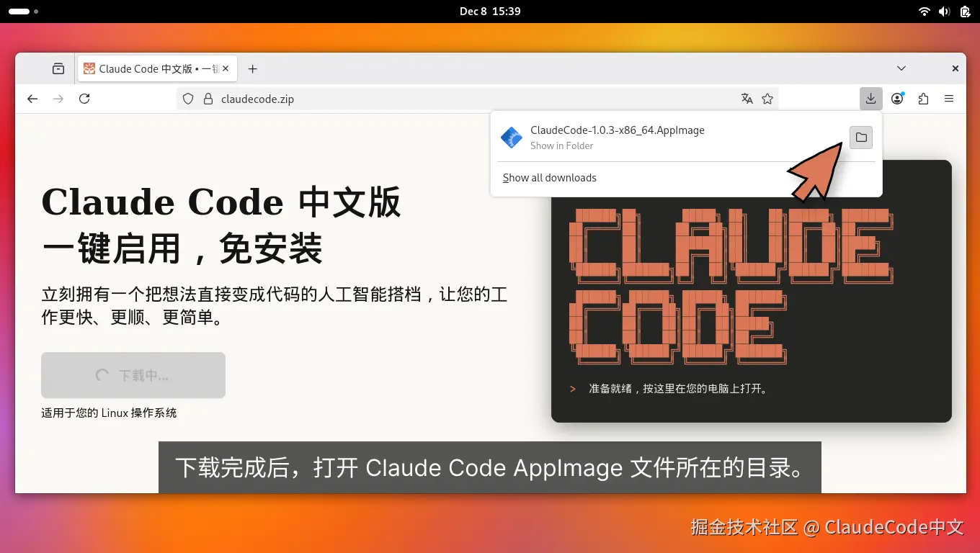The image size is (980, 553).
Task: Open the clock Dec 8 15:39 panel
Action: [490, 12]
